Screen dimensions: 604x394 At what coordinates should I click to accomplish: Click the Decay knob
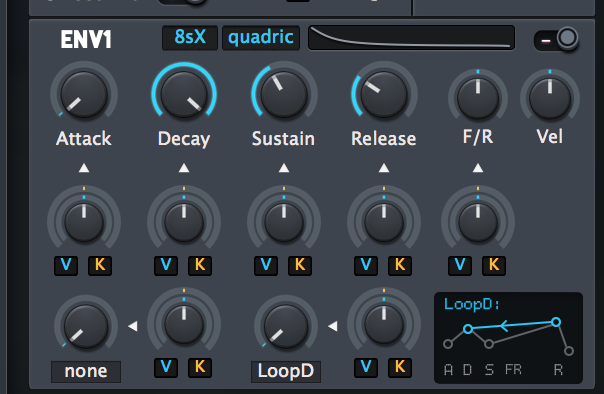tap(184, 94)
